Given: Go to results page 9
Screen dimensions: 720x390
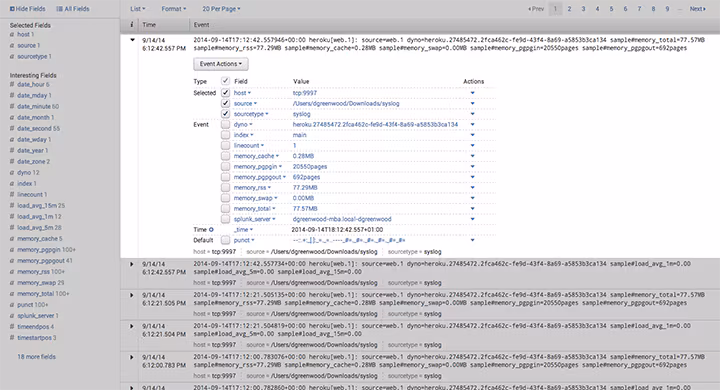Looking at the screenshot, I should [667, 9].
